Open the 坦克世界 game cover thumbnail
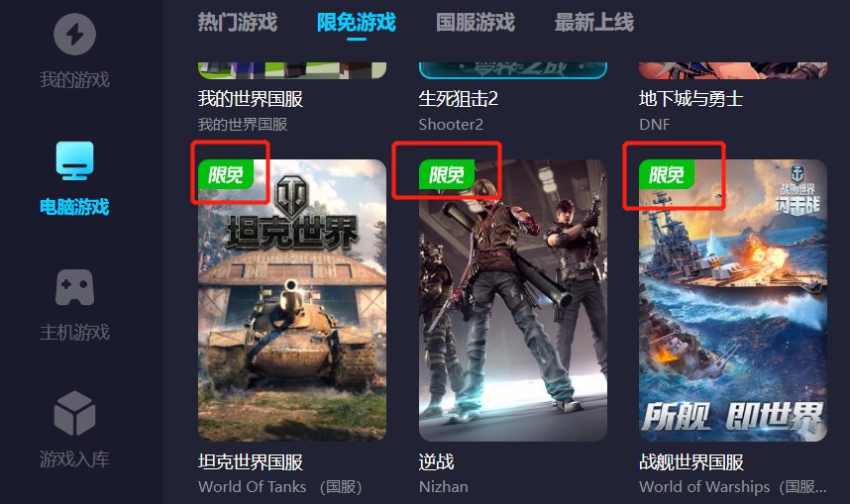Image resolution: width=850 pixels, height=504 pixels. click(292, 300)
